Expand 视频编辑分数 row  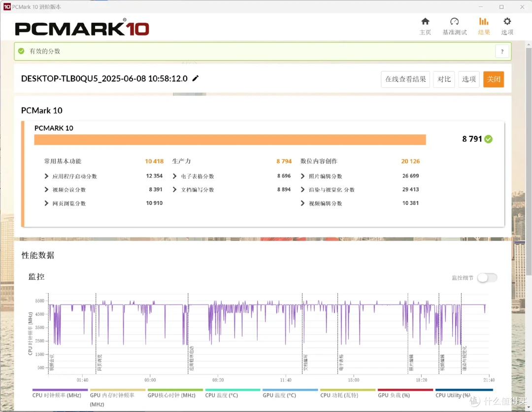[x=302, y=203]
